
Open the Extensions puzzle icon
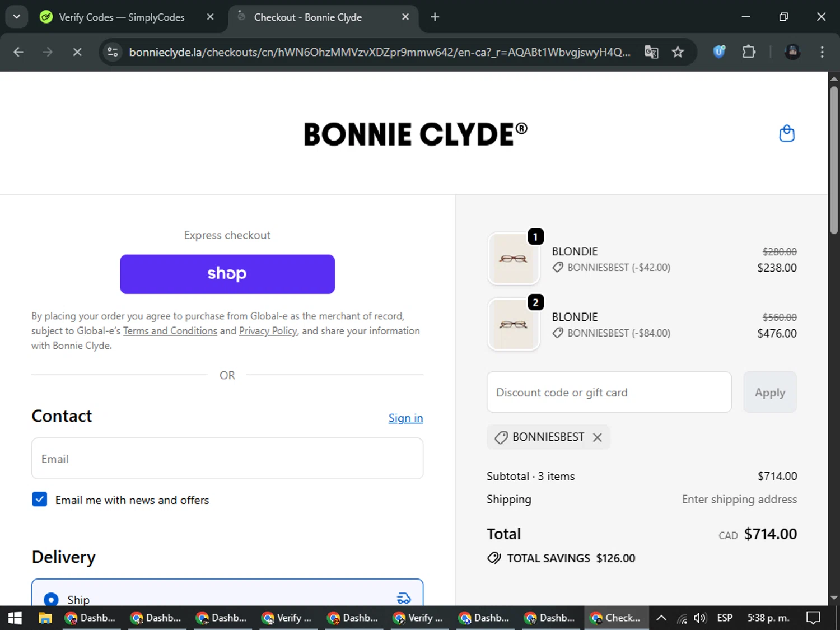coord(749,52)
